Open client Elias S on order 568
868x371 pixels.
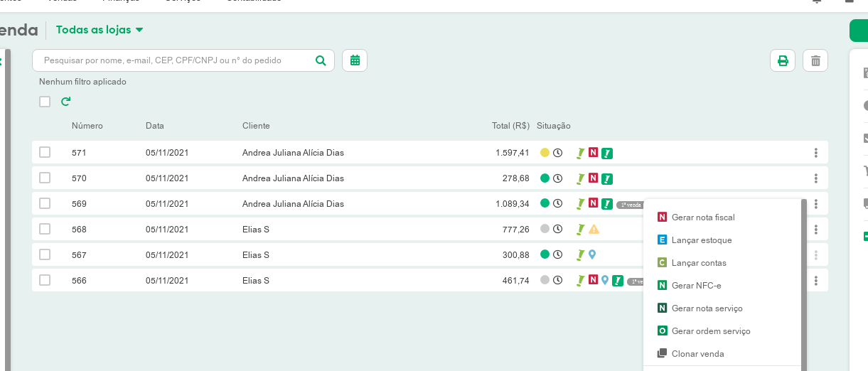tap(256, 230)
